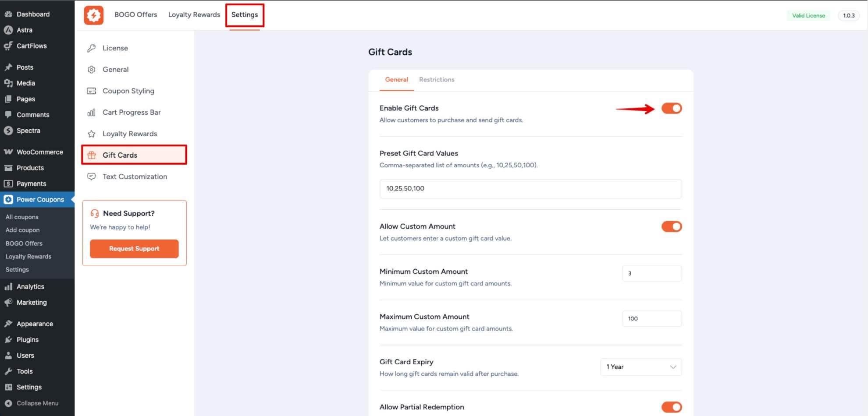Screen dimensions: 868x416
Task: Collapse the WordPress admin menu
Action: point(37,403)
